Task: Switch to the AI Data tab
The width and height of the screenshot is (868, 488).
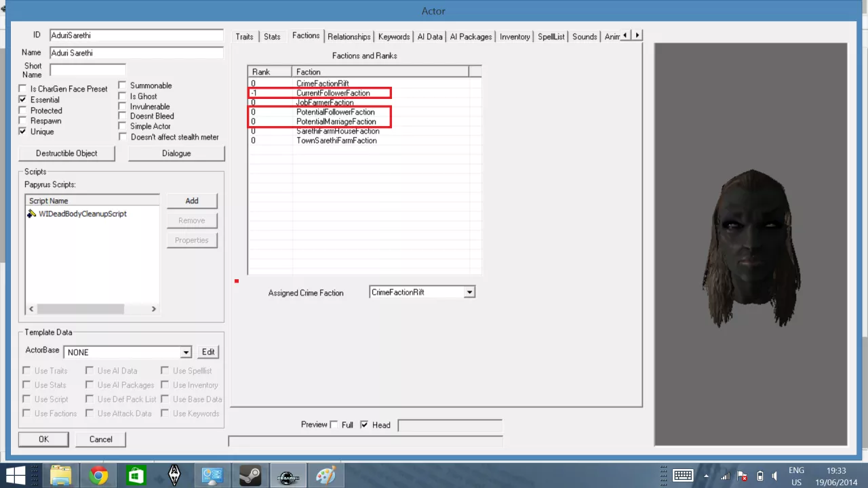Action: click(x=430, y=37)
